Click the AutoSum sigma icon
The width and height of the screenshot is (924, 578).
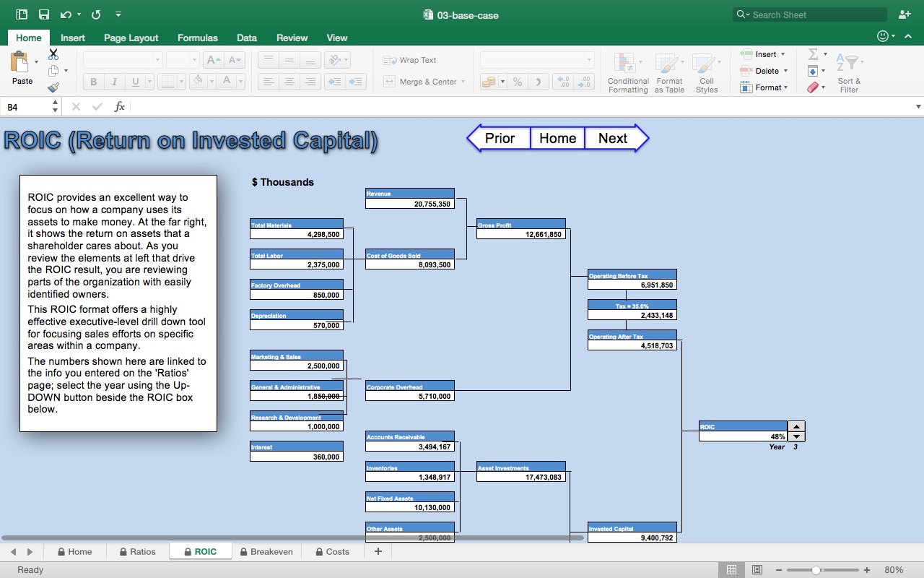813,54
